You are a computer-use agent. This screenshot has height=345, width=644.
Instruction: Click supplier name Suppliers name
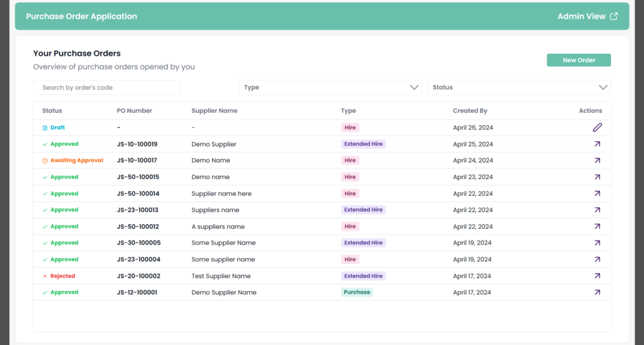215,210
